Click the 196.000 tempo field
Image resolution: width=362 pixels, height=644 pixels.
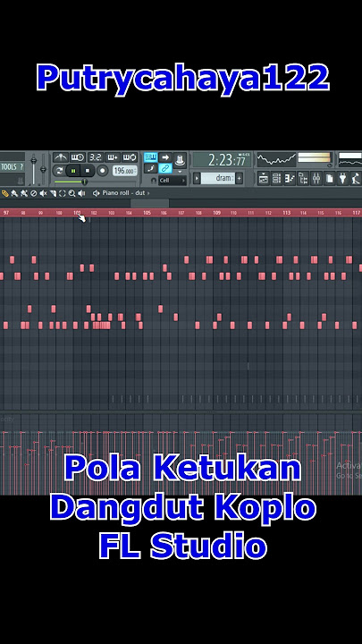tap(125, 171)
